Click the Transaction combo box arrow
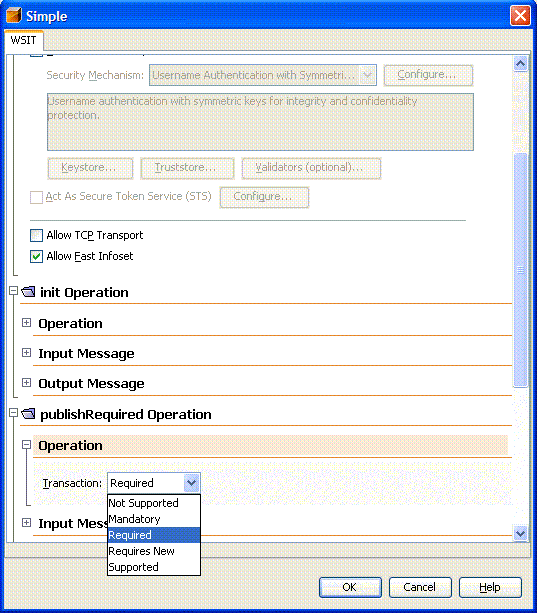Viewport: 538px width, 613px height. click(191, 483)
